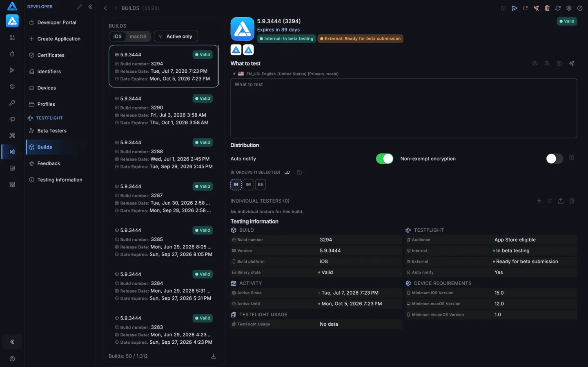Click the red trash icon in top toolbar

point(547,8)
